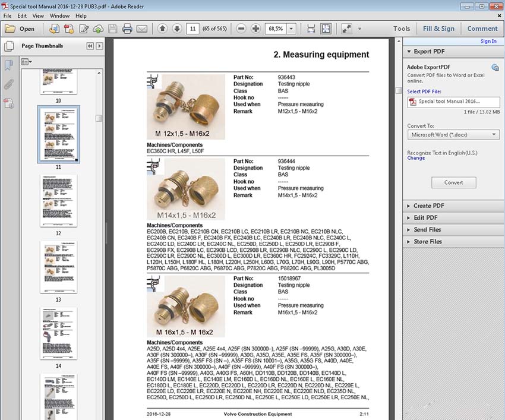The width and height of the screenshot is (505, 420).
Task: Open the Fill & Sign pane
Action: click(438, 29)
